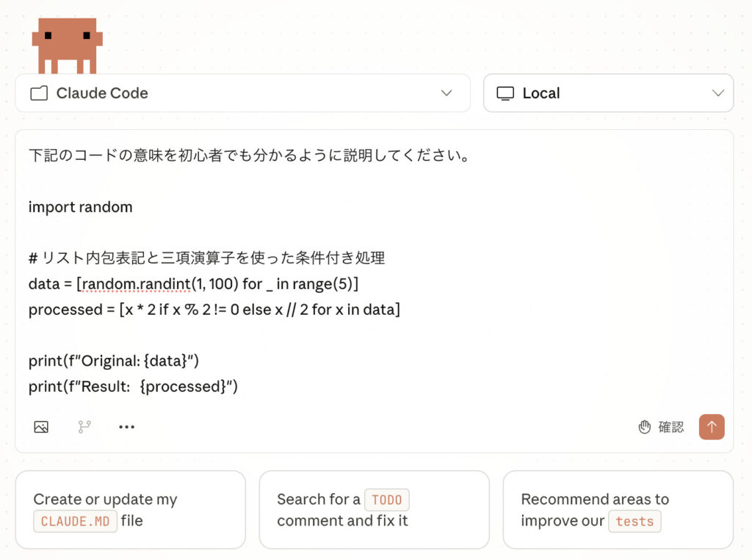Place cursor in the Japanese prompt's first line
The height and width of the screenshot is (560, 752).
(x=250, y=156)
